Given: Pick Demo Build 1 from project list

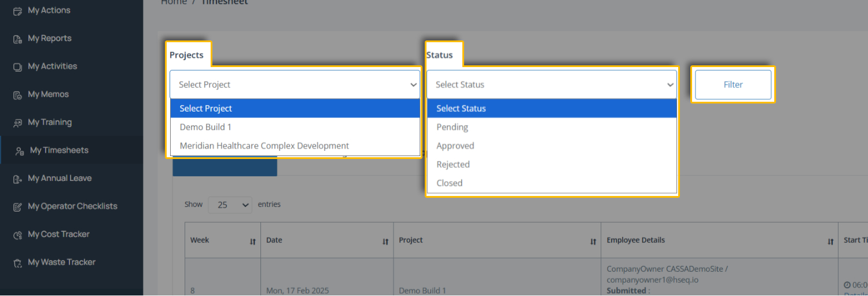Looking at the screenshot, I should pos(205,127).
